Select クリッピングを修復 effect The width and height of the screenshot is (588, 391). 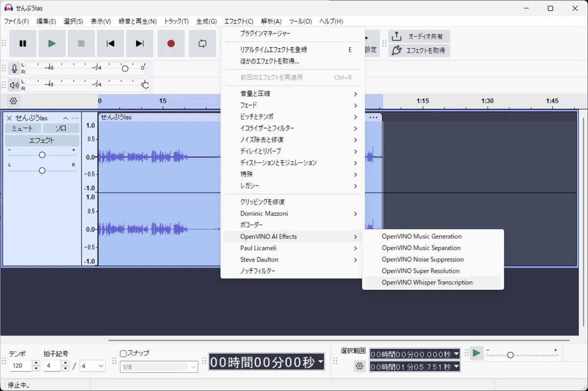click(x=293, y=202)
